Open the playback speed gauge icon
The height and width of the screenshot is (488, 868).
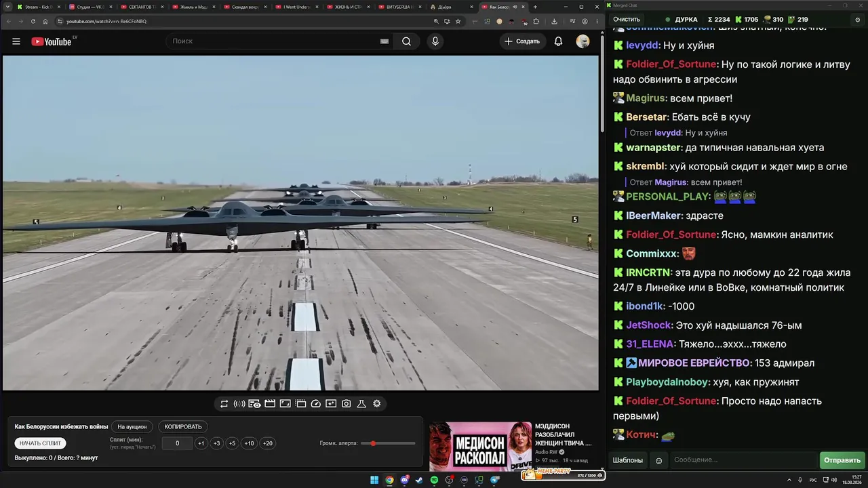pos(315,404)
